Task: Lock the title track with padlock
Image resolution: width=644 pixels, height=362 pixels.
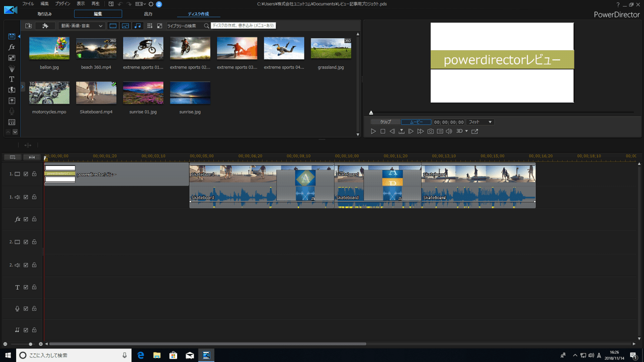Action: [34, 288]
